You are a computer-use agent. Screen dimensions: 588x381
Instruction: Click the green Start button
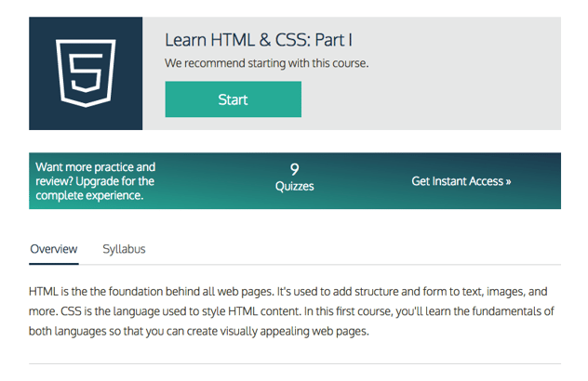pos(234,99)
